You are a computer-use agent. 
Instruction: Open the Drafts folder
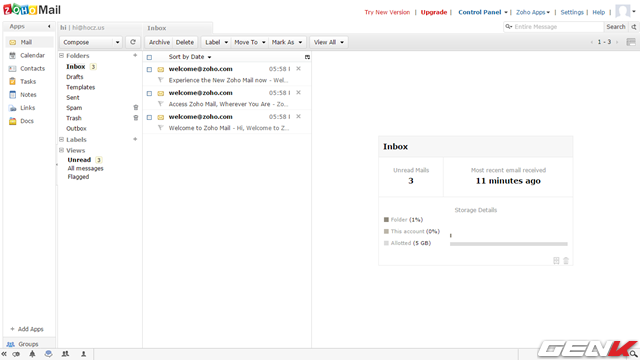tap(75, 77)
